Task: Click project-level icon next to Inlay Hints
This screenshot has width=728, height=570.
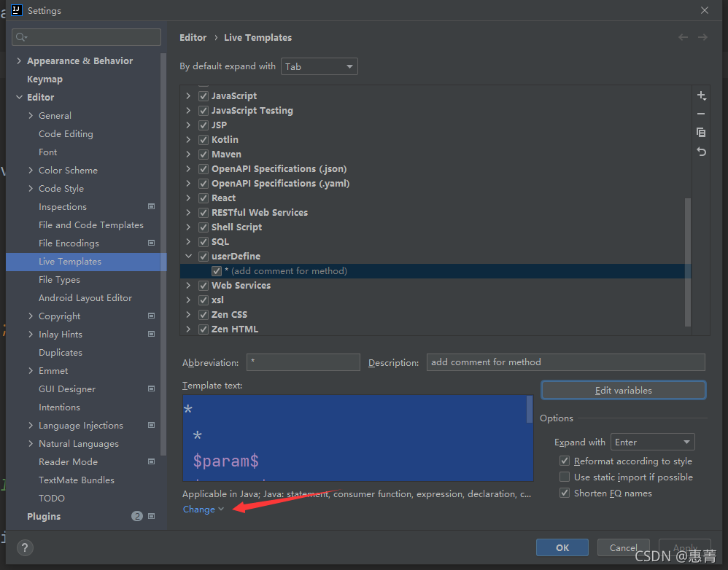Action: (x=151, y=334)
